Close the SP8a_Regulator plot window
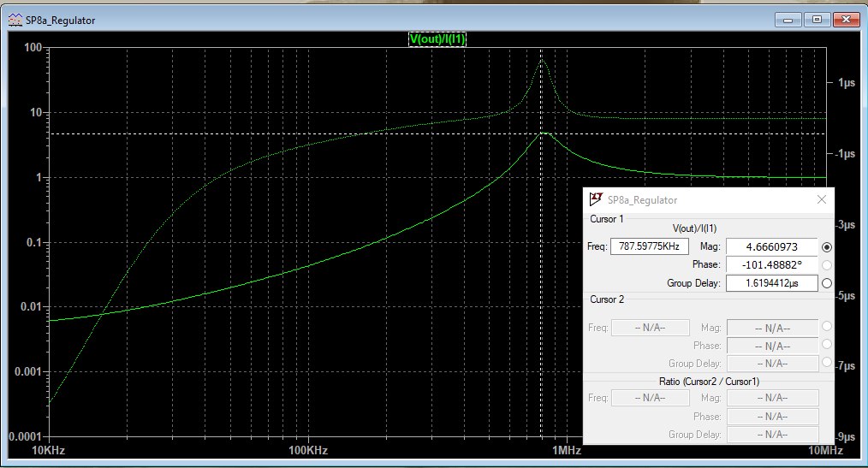868x468 pixels. (847, 20)
